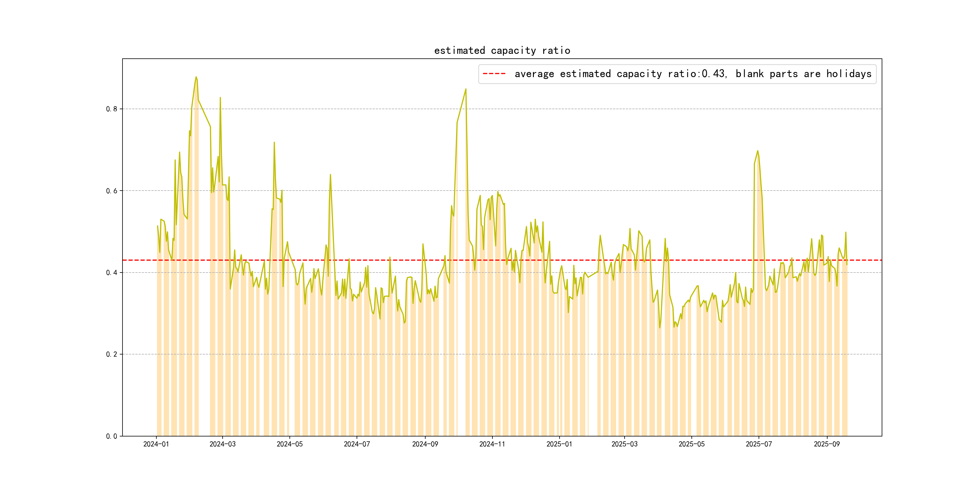The height and width of the screenshot is (490, 980).
Task: Select the 2024-03 x-axis date label
Action: pyautogui.click(x=223, y=444)
